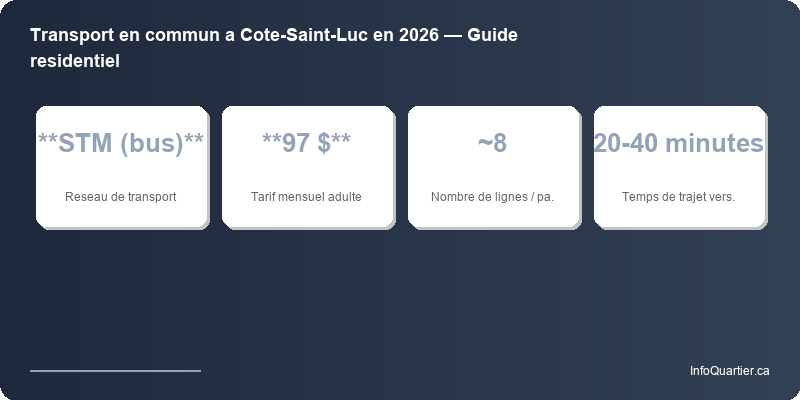Click the 'Nombre de lignes / pa.' label

click(492, 196)
